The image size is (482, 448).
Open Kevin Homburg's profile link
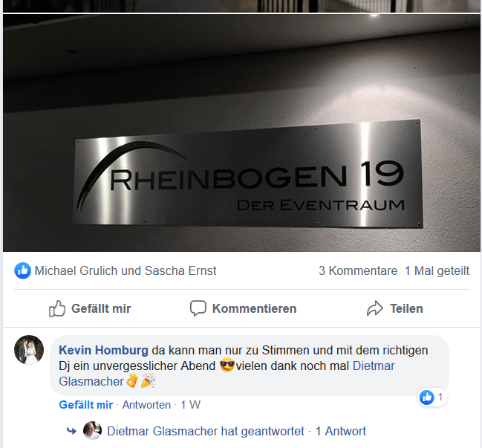[103, 350]
